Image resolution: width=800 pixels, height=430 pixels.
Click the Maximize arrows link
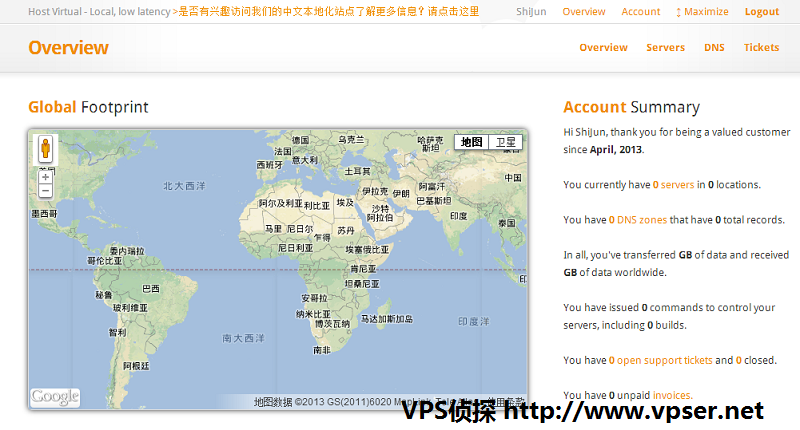[x=702, y=12]
